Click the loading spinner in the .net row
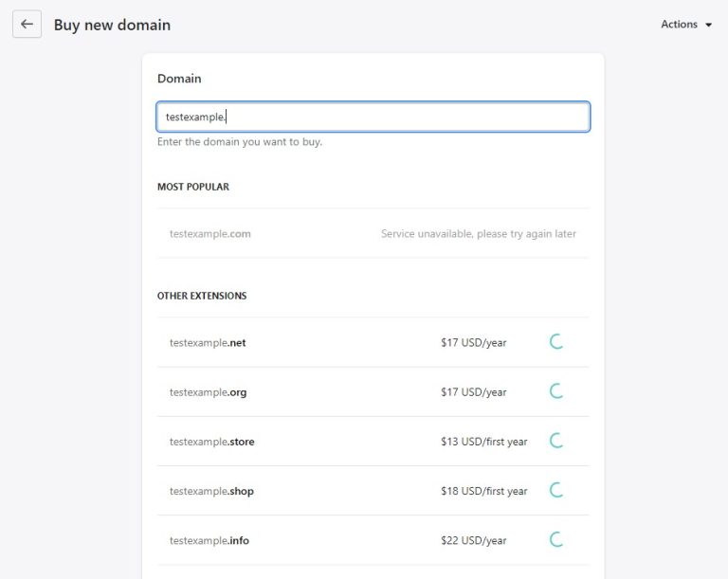Image resolution: width=728 pixels, height=579 pixels. [556, 342]
